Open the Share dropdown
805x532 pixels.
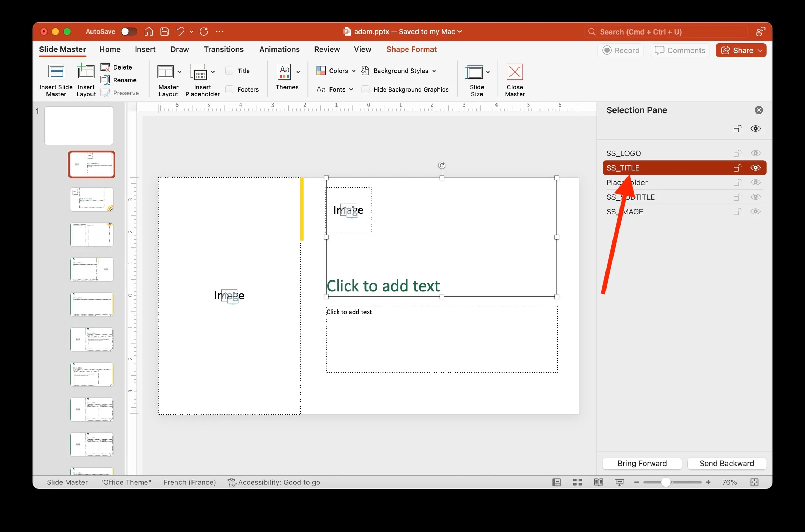tap(760, 50)
